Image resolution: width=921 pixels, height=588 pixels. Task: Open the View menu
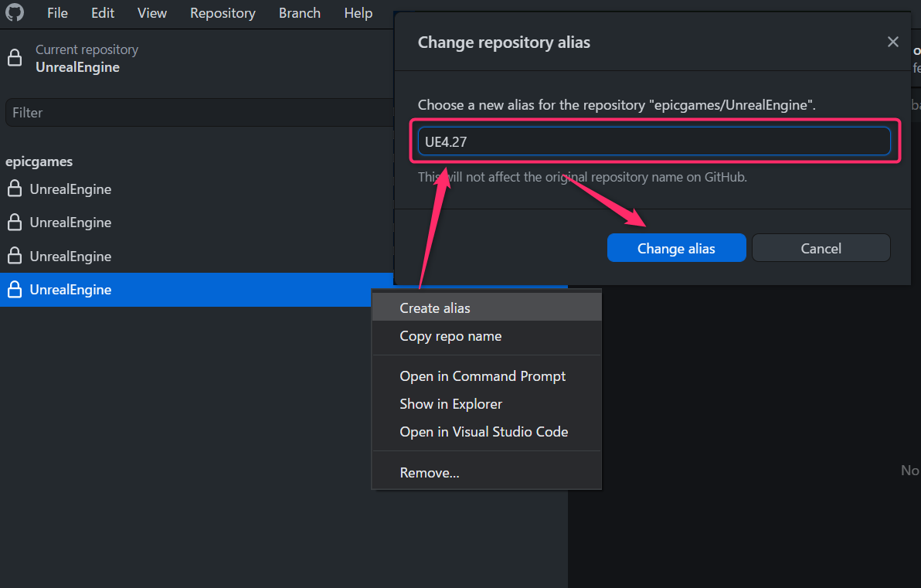click(x=152, y=13)
